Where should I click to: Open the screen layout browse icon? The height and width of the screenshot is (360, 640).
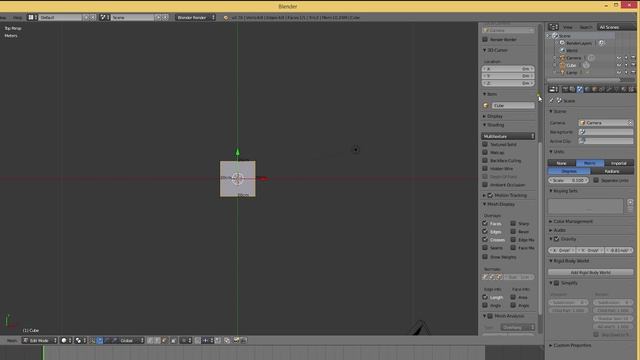(32, 18)
